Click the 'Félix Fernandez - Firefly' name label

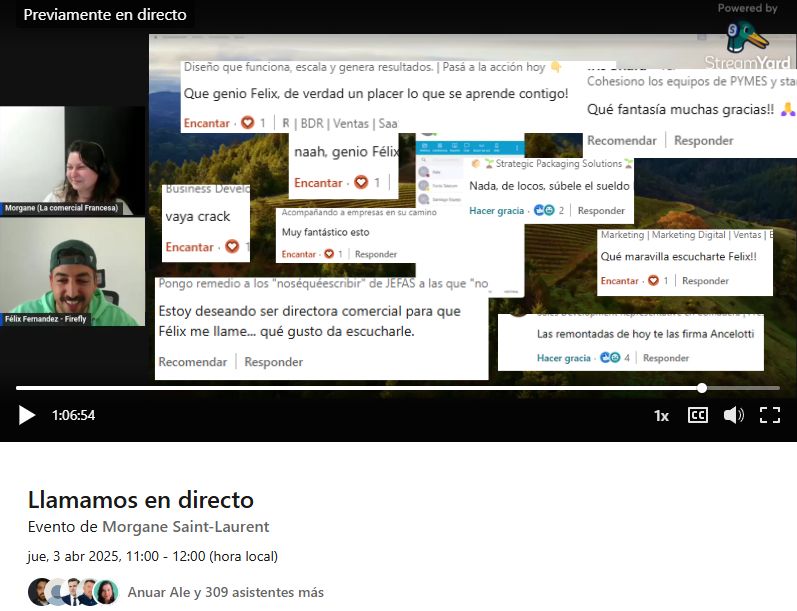coord(46,319)
